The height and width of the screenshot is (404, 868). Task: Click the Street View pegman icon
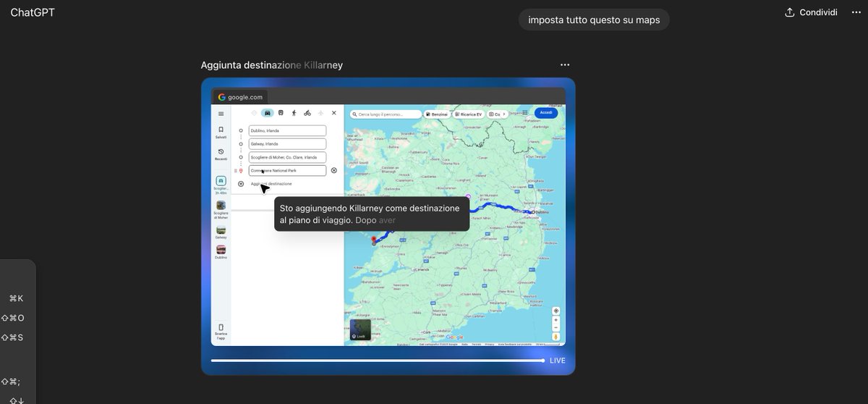point(556,337)
